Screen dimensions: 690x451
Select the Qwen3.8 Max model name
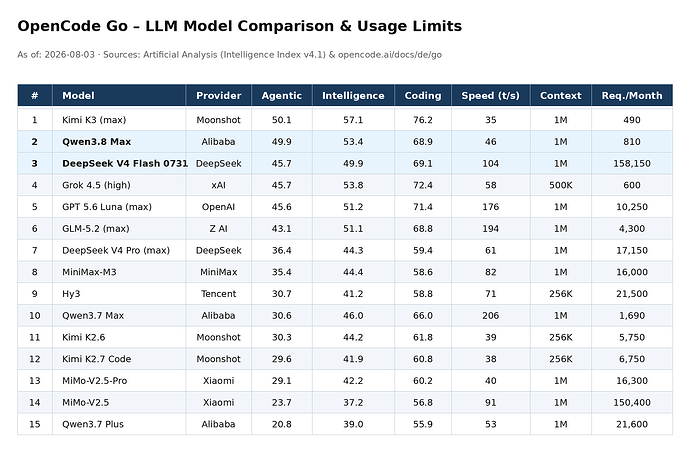(96, 142)
